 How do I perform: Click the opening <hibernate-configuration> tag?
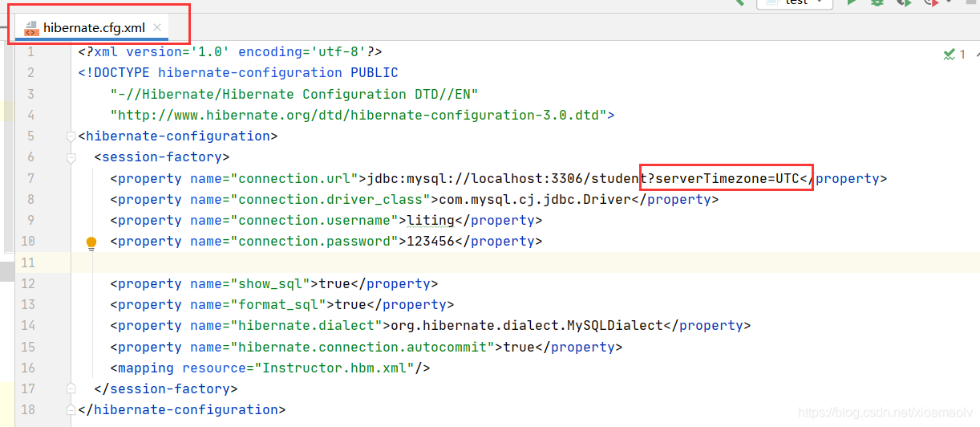pos(178,136)
